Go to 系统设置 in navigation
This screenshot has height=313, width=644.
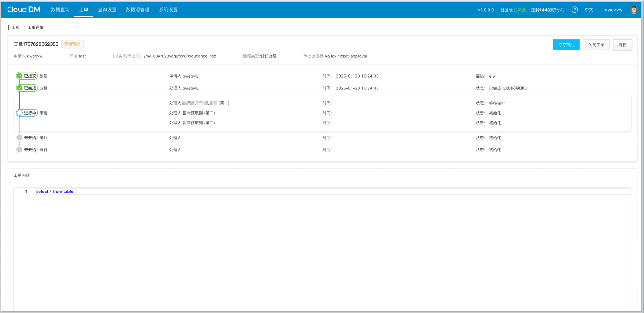[x=168, y=10]
